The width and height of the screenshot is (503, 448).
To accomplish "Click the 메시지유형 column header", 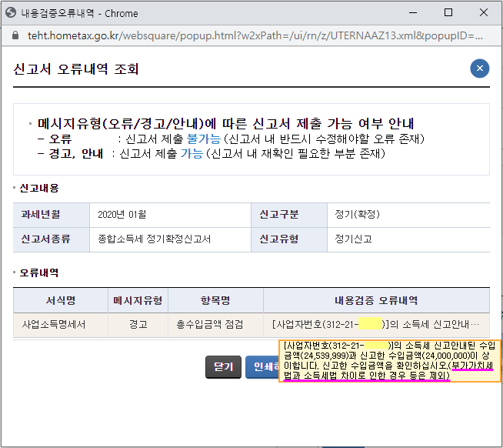I will tap(138, 301).
